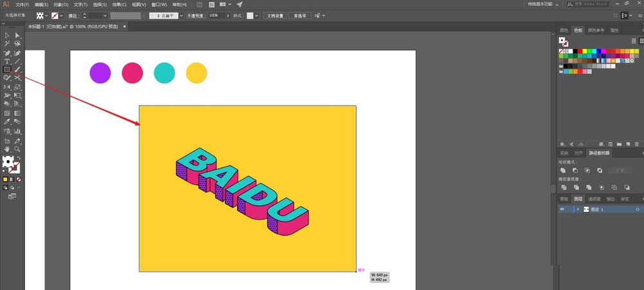Select the Column Graph tool
Viewport: 644px width, 290px height.
click(x=17, y=131)
